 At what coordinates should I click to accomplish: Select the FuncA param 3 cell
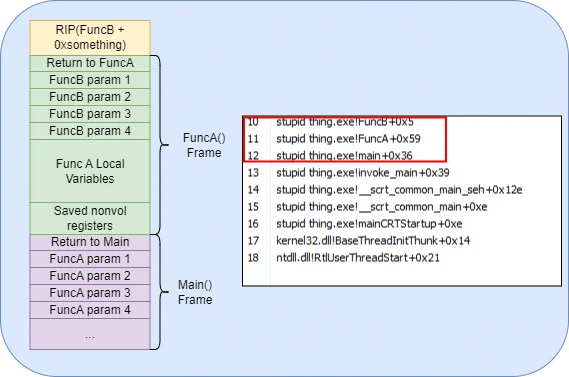click(90, 293)
